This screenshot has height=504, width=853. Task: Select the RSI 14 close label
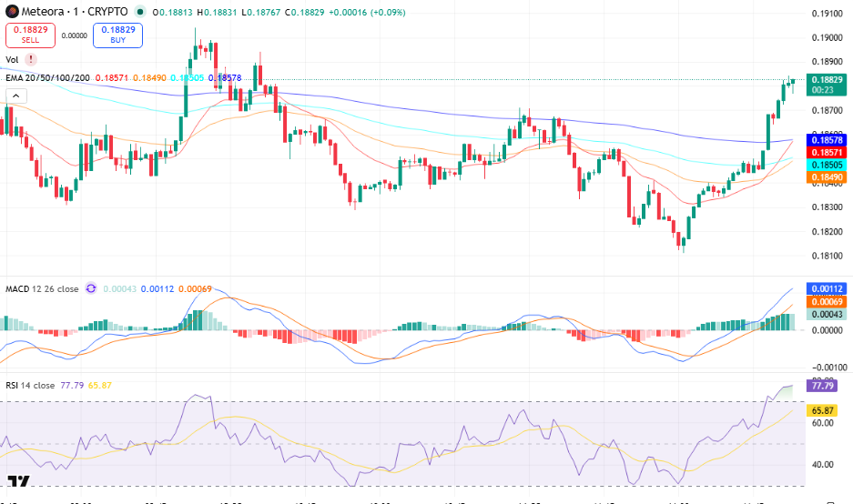point(30,385)
